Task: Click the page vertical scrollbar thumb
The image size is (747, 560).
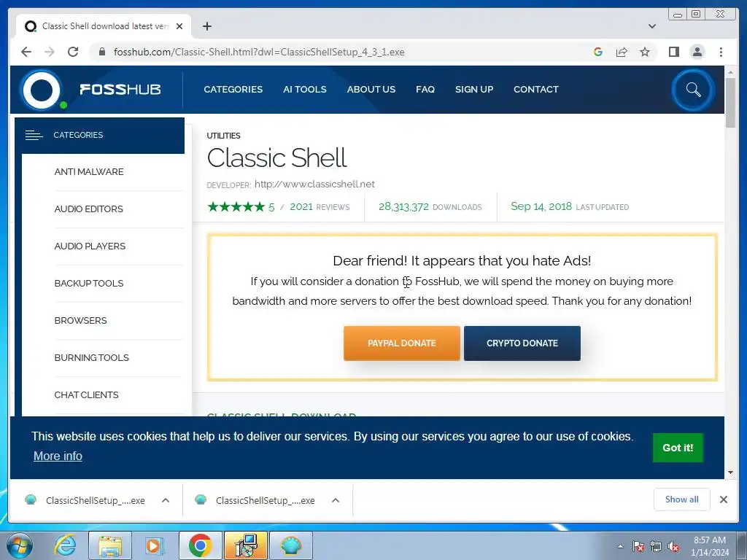Action: coord(730,102)
